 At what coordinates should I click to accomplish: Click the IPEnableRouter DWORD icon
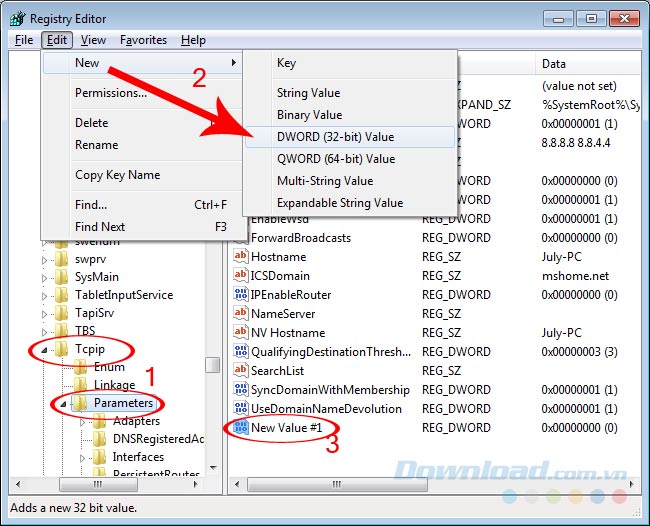(240, 294)
